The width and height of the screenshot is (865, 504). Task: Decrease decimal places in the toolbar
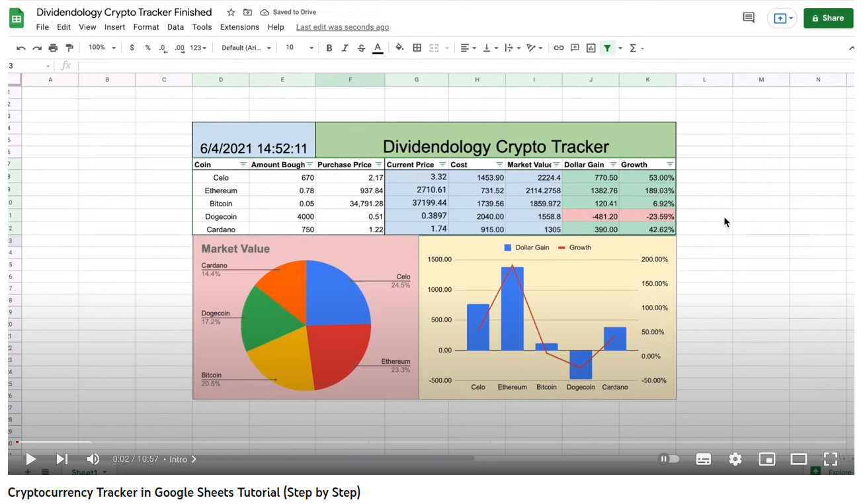coord(163,48)
